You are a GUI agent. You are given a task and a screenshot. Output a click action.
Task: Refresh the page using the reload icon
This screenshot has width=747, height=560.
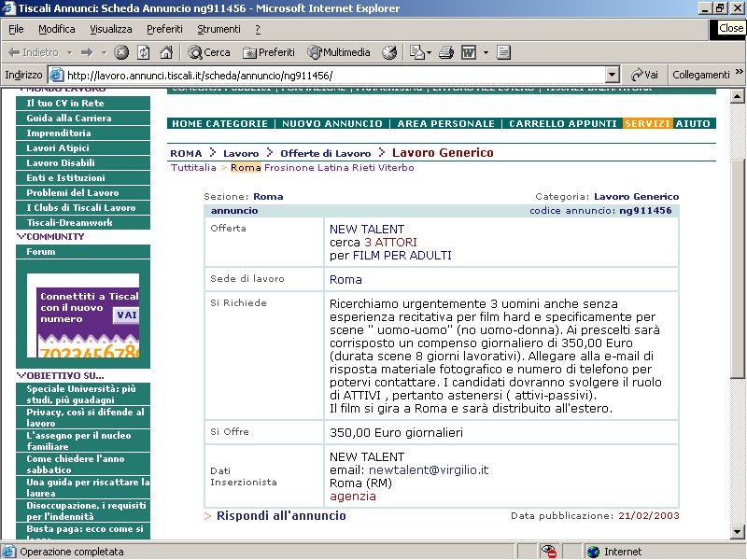[x=144, y=52]
